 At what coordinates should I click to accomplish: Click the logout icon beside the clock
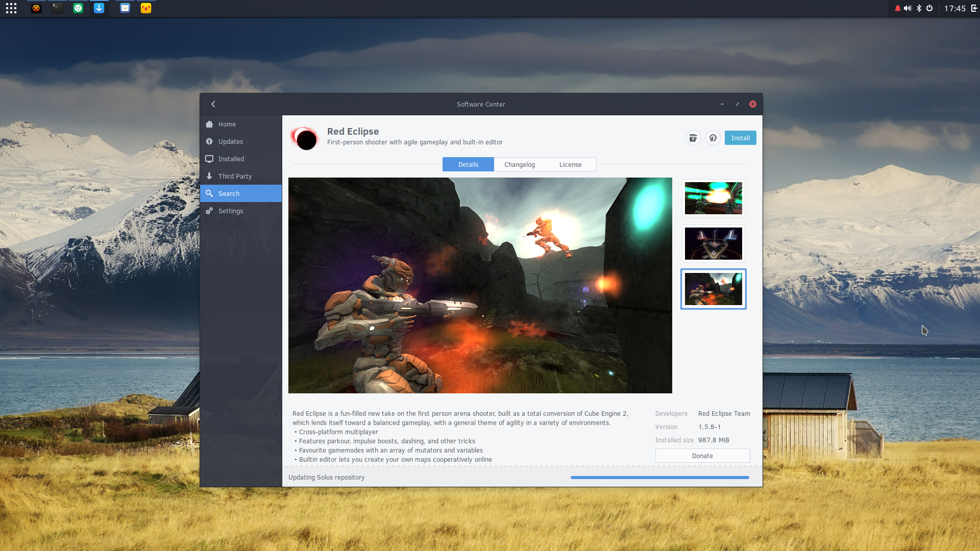pos(974,8)
